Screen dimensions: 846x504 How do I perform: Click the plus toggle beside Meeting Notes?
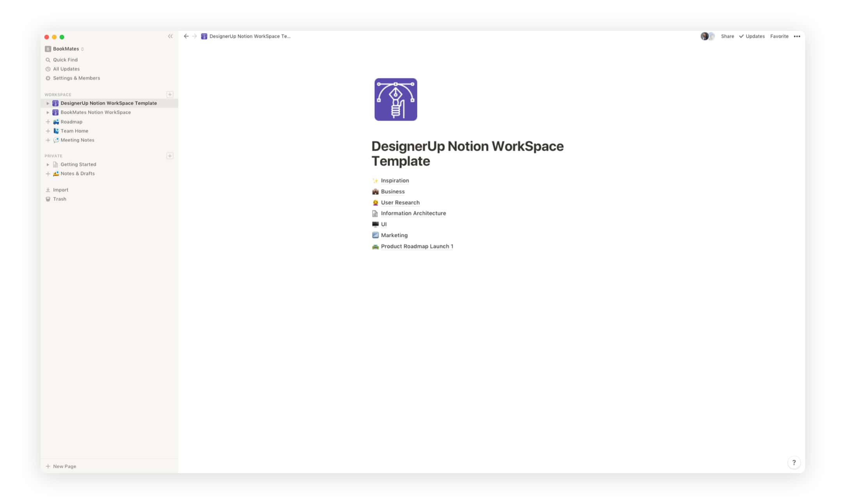48,140
